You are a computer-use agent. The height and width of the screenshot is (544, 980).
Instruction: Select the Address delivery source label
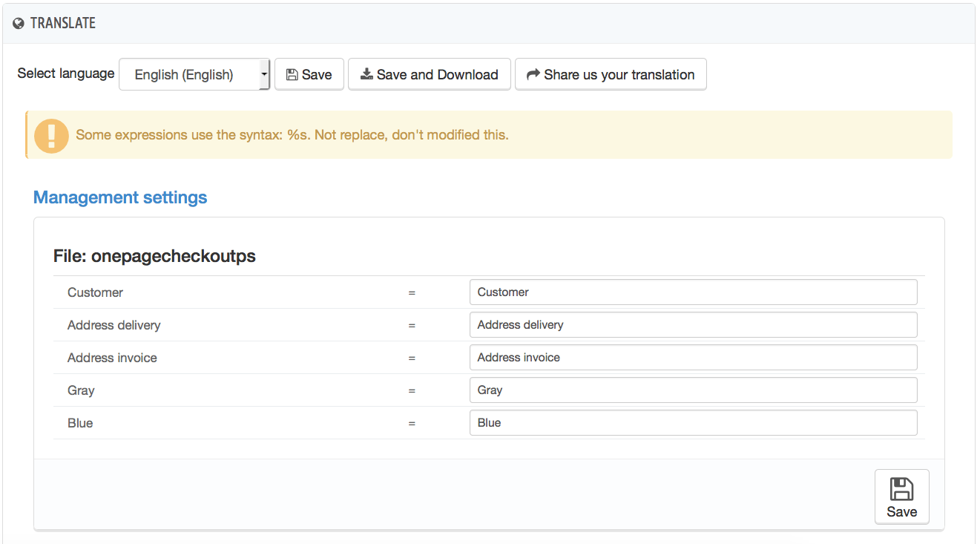click(114, 325)
